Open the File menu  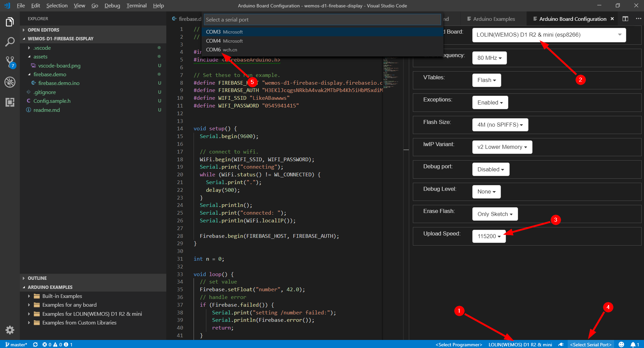pyautogui.click(x=21, y=5)
